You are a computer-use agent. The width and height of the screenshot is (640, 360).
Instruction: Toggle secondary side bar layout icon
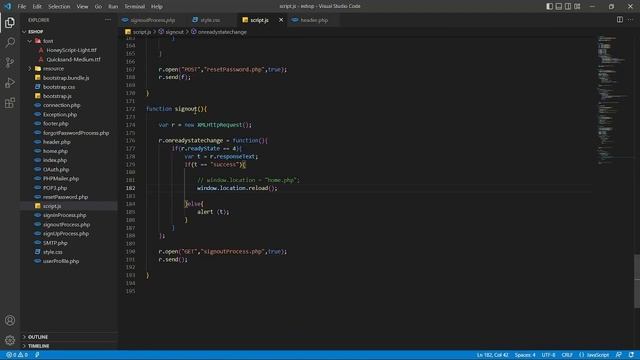point(568,6)
